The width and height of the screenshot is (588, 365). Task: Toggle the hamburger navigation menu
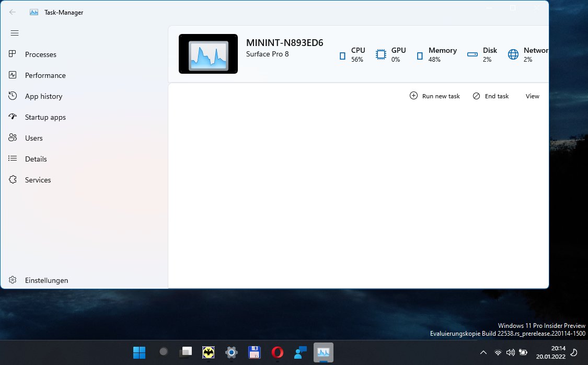[15, 33]
